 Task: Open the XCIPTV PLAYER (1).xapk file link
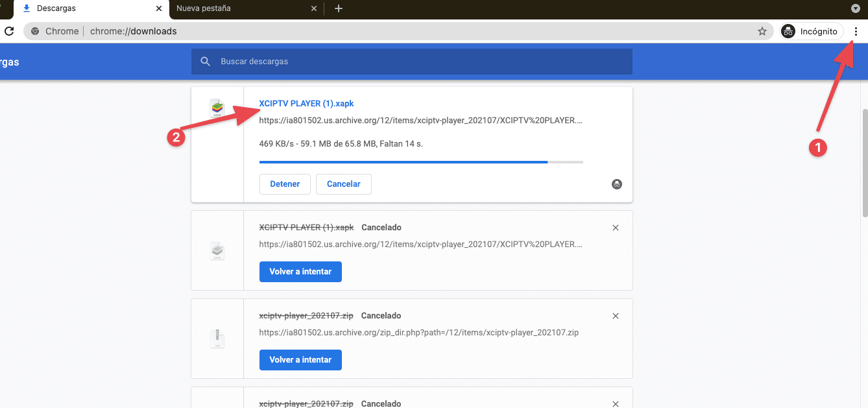point(306,103)
